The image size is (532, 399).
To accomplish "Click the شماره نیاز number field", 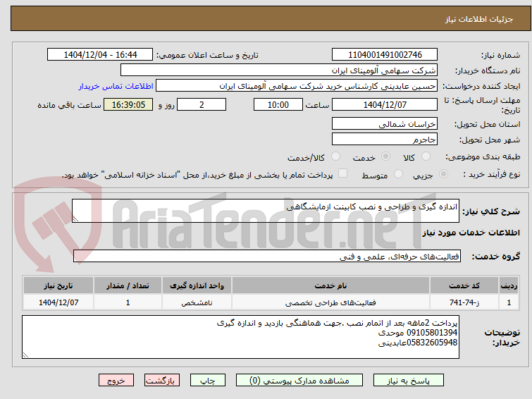I will pyautogui.click(x=385, y=55).
